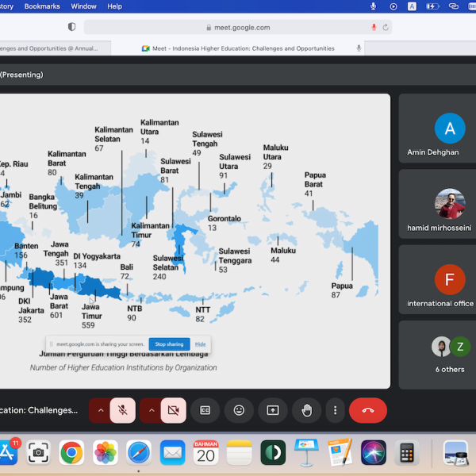This screenshot has height=476, width=476.
Task: Hide the screen sharing notification
Action: (x=201, y=344)
